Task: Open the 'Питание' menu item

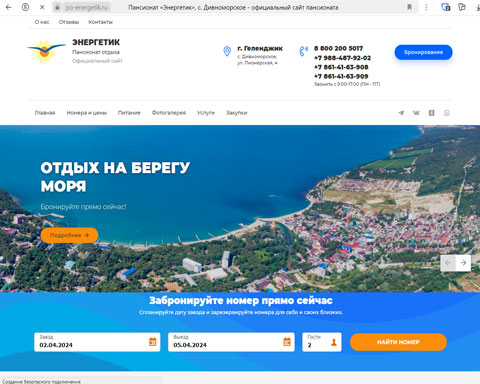Action: coord(129,113)
